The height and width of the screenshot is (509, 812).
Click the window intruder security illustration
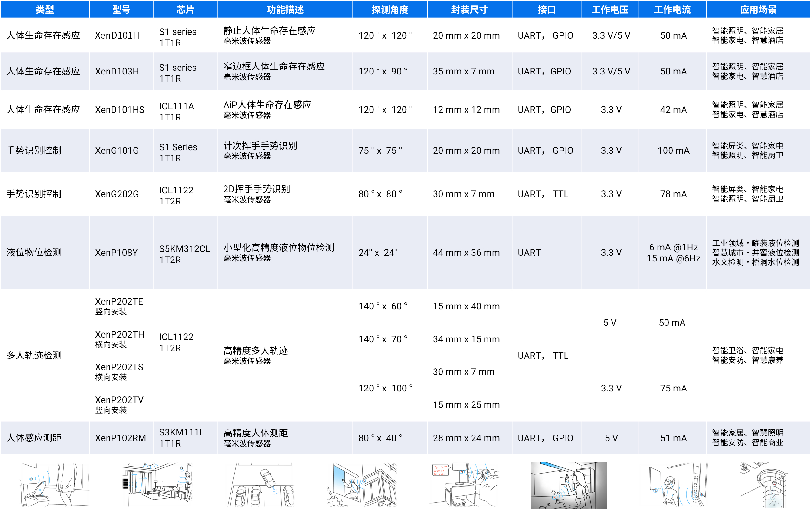tap(362, 485)
